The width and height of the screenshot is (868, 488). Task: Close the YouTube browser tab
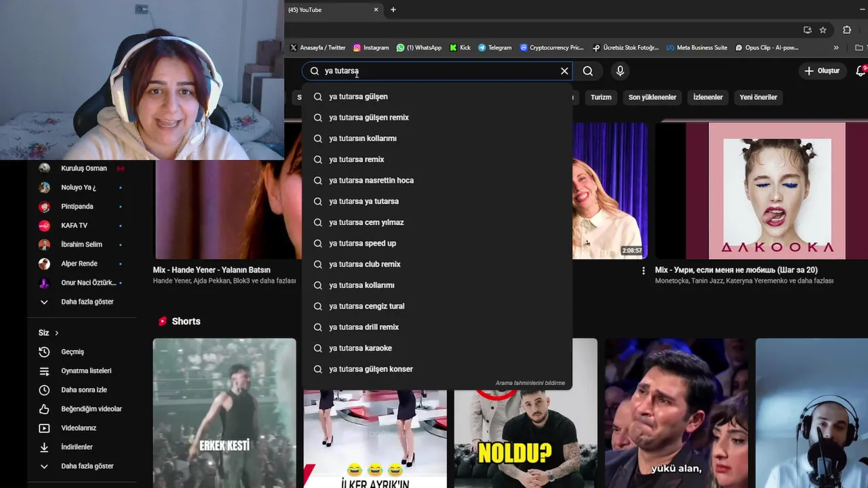tap(376, 9)
